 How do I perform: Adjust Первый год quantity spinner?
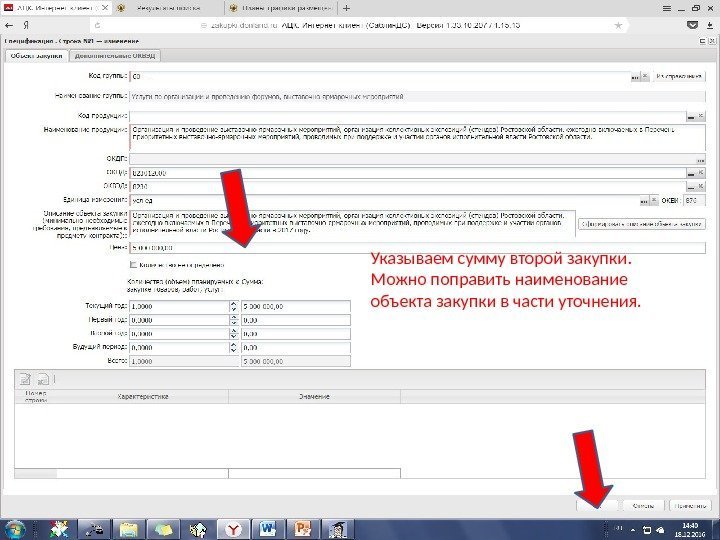(x=234, y=320)
